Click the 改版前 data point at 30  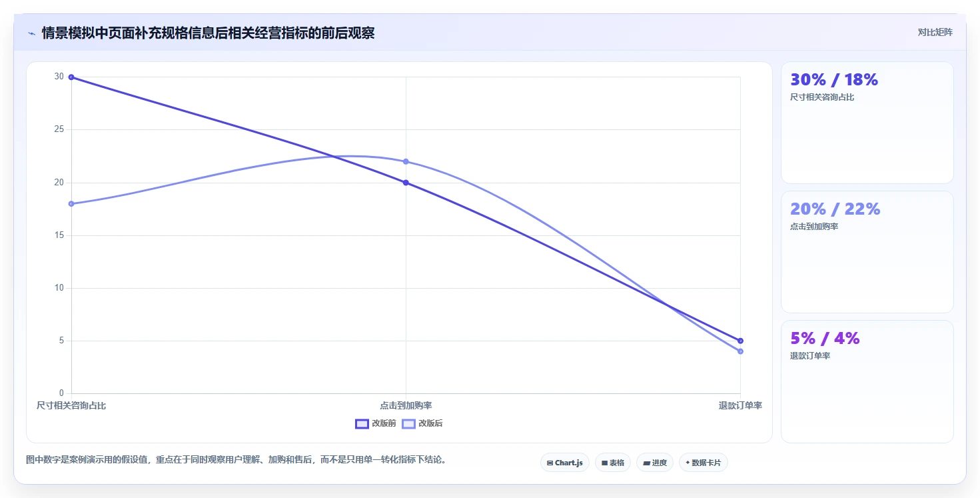tap(71, 77)
